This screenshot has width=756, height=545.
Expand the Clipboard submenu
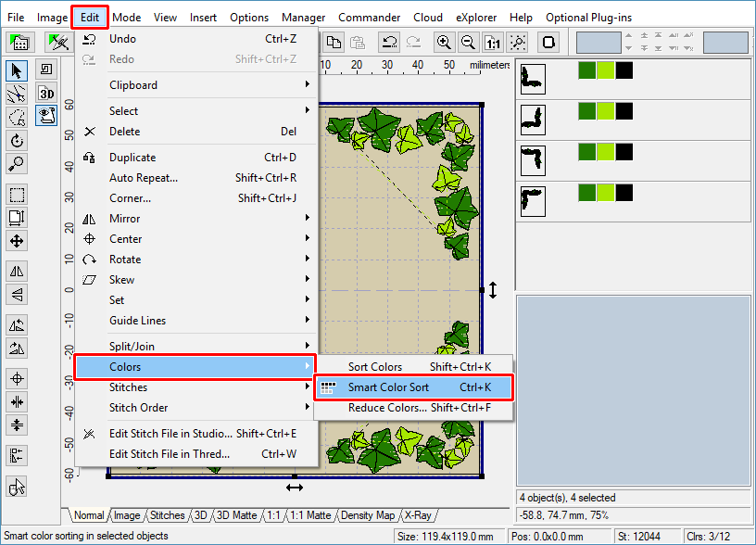196,85
